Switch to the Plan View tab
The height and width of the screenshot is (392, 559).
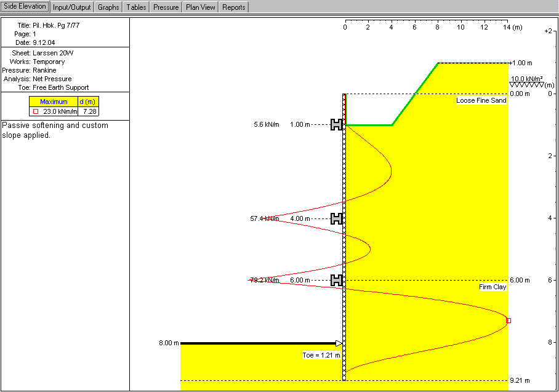(x=201, y=7)
